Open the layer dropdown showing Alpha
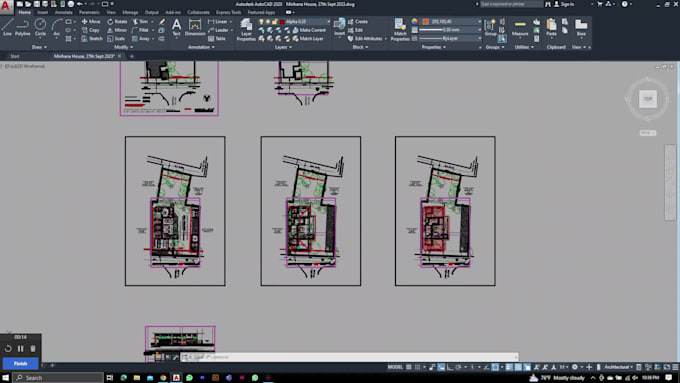Viewport: 680px width, 383px height. click(294, 21)
